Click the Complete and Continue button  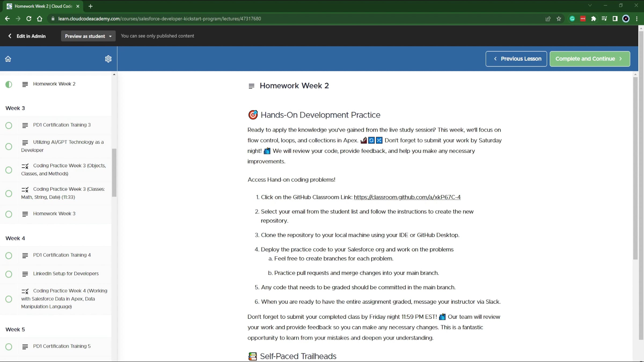pyautogui.click(x=590, y=59)
